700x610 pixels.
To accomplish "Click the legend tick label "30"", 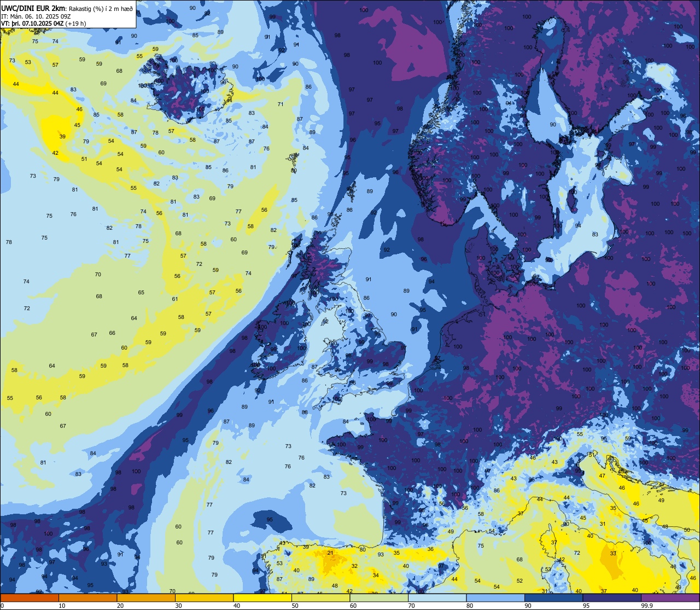I will [178, 606].
